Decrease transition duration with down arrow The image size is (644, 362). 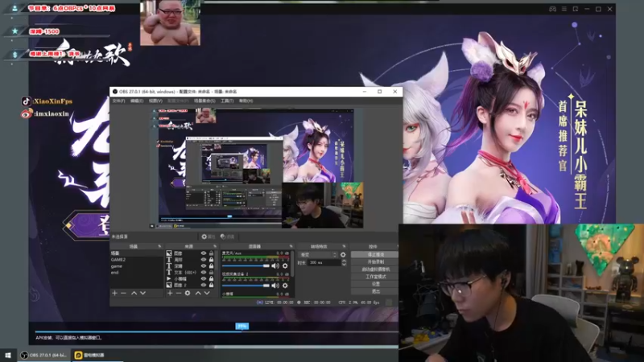[x=344, y=265]
